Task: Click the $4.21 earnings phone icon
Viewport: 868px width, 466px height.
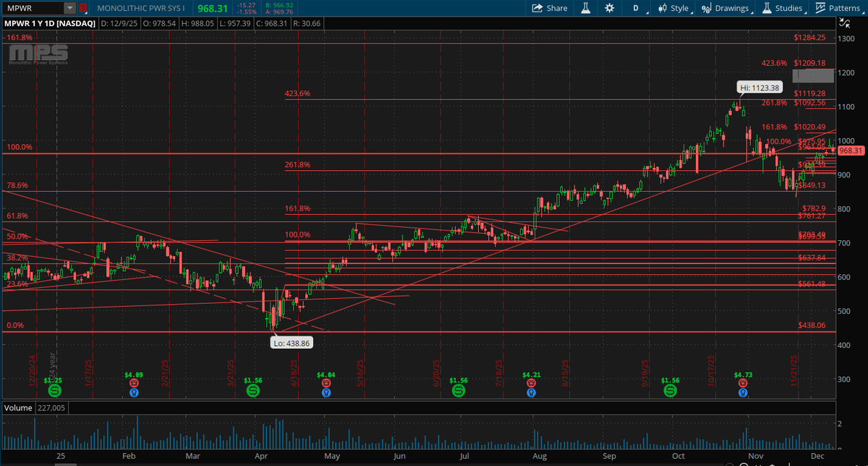Action: [x=532, y=382]
